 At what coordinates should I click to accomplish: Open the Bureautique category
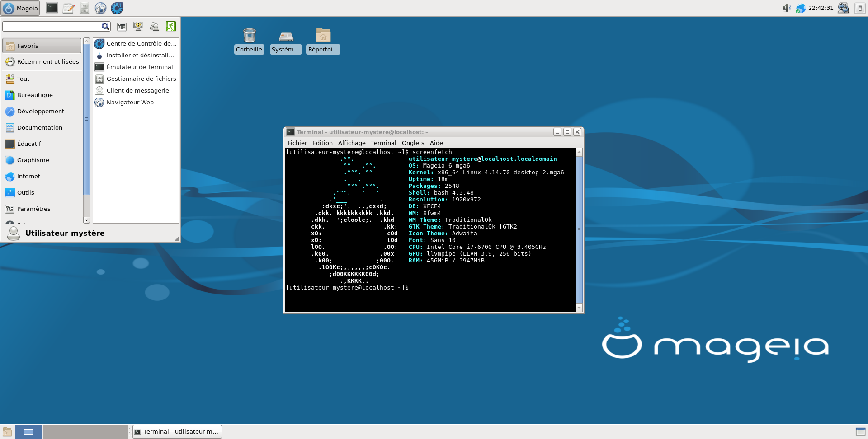42,95
